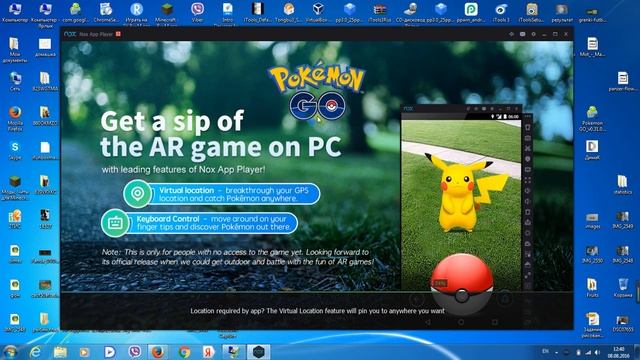Select the images desktop icon
Viewport: 640px width, 360px height.
pyautogui.click(x=592, y=220)
